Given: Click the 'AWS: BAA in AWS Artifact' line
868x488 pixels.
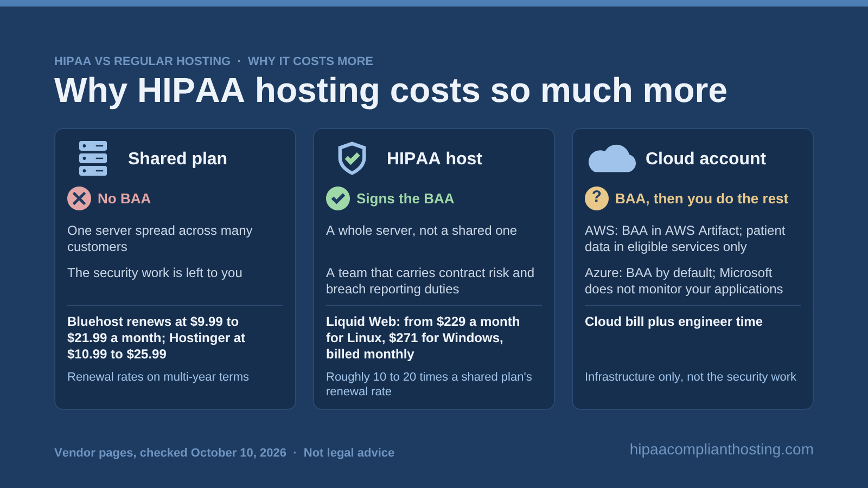Looking at the screenshot, I should pos(685,239).
